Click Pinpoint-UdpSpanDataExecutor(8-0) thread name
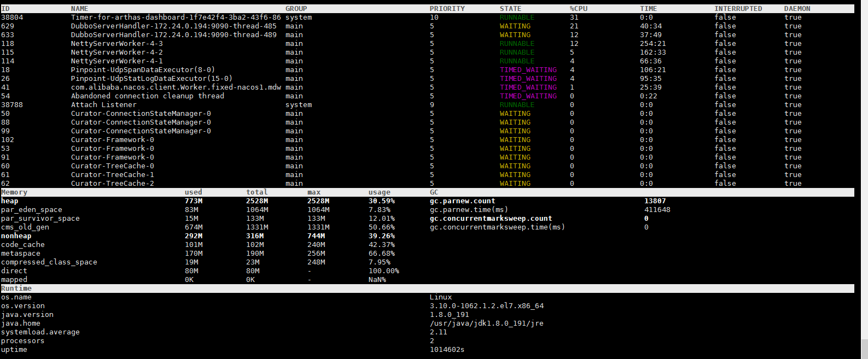The height and width of the screenshot is (359, 868). [143, 70]
